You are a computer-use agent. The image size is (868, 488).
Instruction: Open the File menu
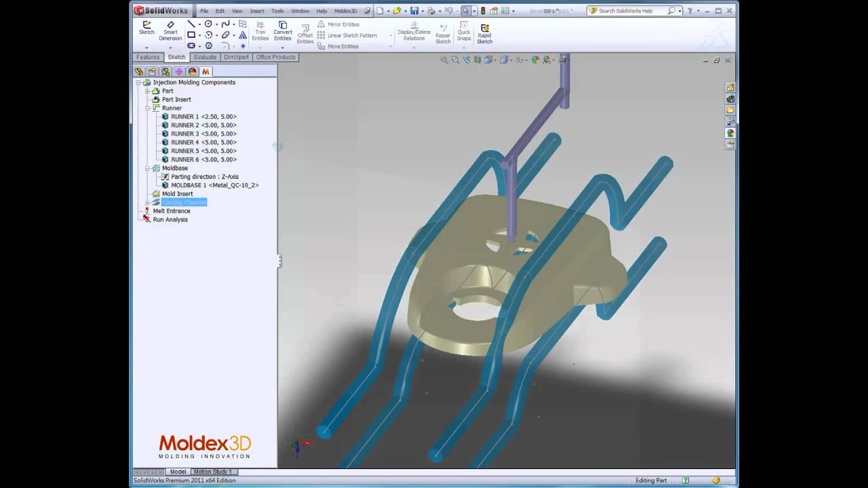(204, 11)
